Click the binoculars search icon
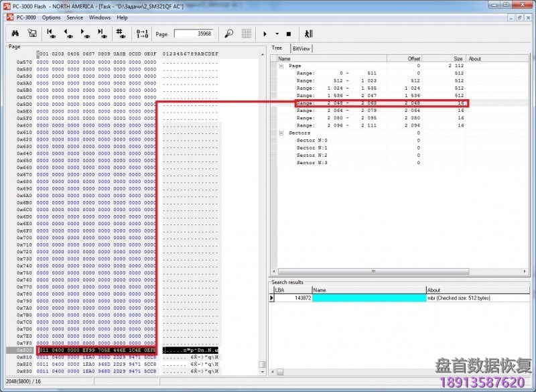536x392 pixels. pyautogui.click(x=16, y=33)
